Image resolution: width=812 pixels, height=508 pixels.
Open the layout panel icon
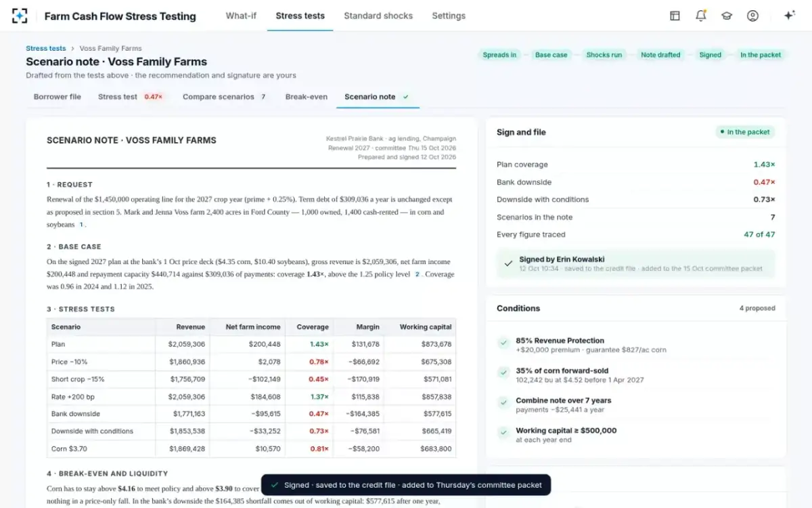(675, 16)
